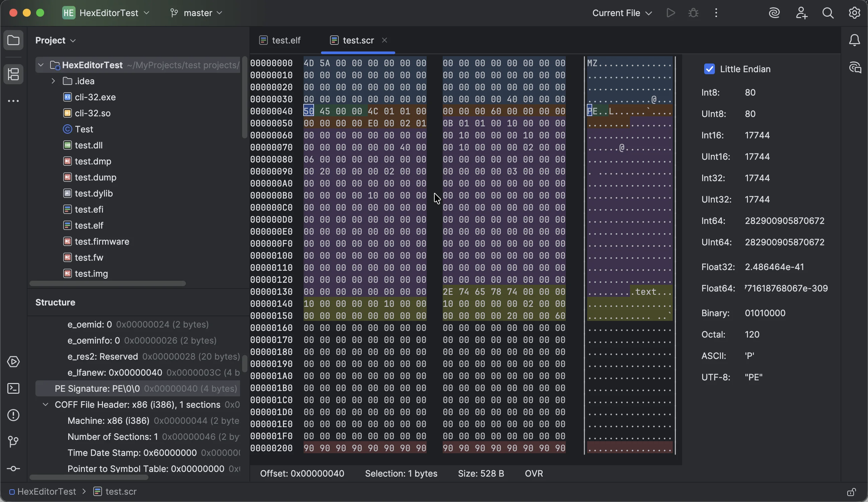Select PE Signature structure row

pos(138,389)
